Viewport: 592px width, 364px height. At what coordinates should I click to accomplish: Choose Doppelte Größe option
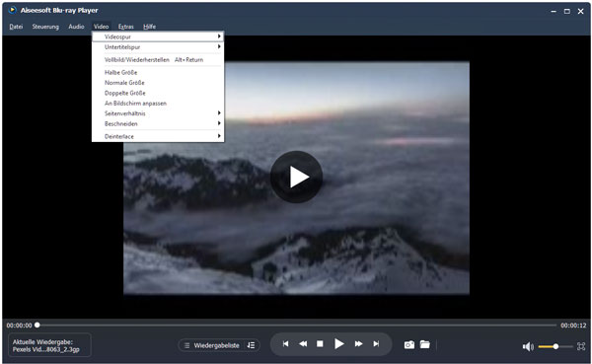(158, 93)
